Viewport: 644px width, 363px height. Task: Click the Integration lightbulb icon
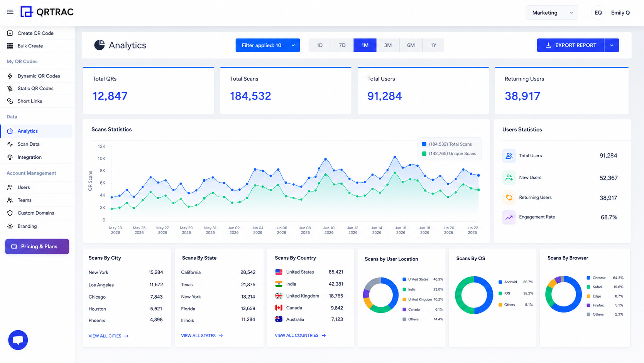pos(10,157)
